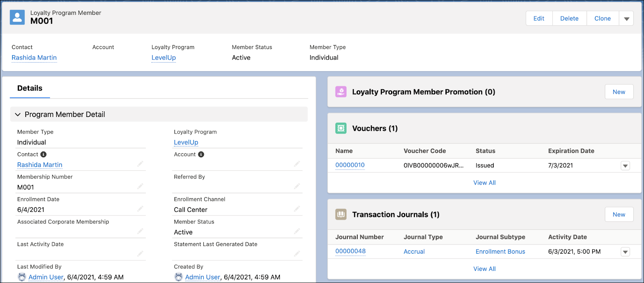
Task: Open the Transaction Journals (1) heading
Action: tap(396, 214)
